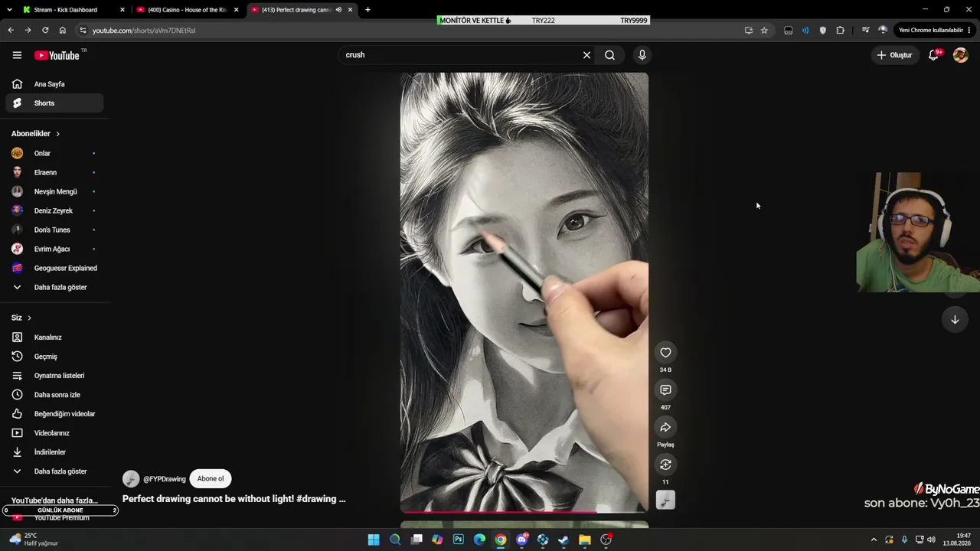The width and height of the screenshot is (980, 551).
Task: Open the short's sound thumbnail
Action: 665,500
